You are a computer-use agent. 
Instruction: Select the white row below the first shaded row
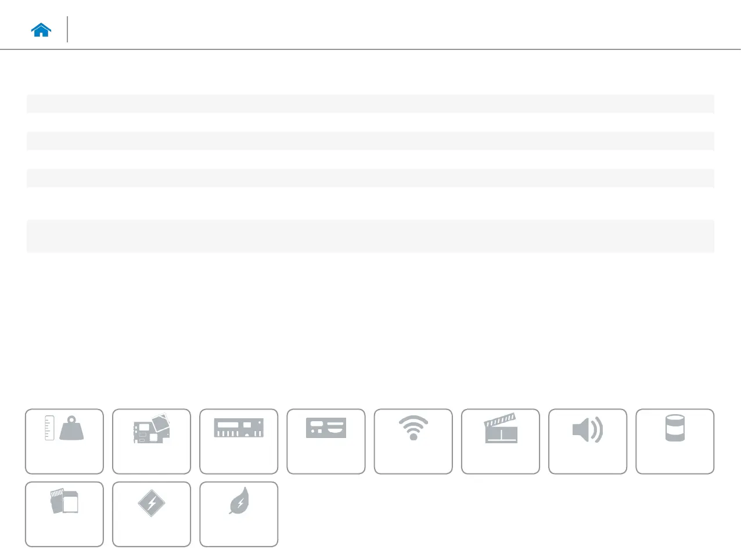(x=370, y=122)
